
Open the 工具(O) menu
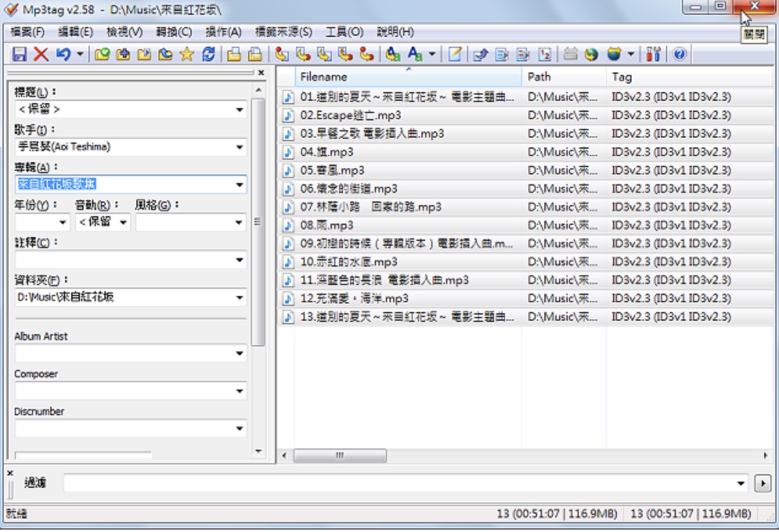[344, 32]
